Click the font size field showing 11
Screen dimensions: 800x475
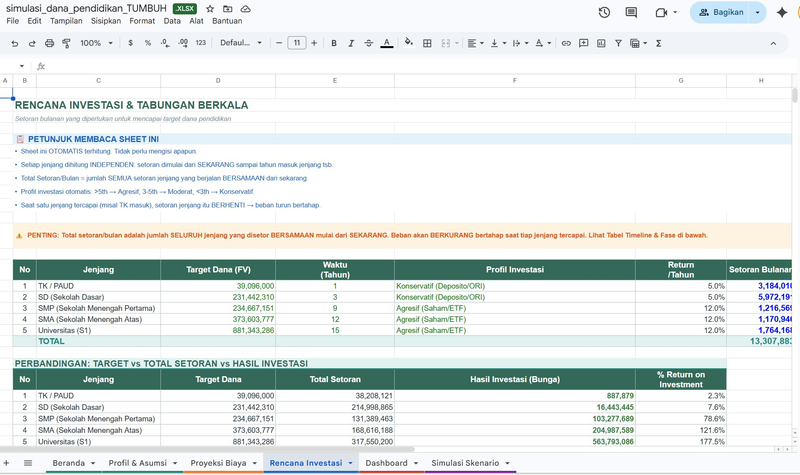click(x=297, y=43)
